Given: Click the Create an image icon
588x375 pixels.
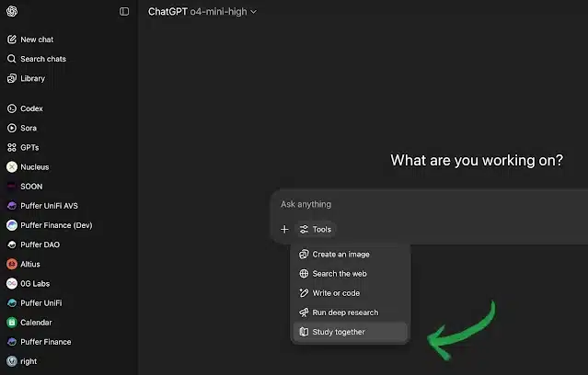Looking at the screenshot, I should pyautogui.click(x=304, y=255).
